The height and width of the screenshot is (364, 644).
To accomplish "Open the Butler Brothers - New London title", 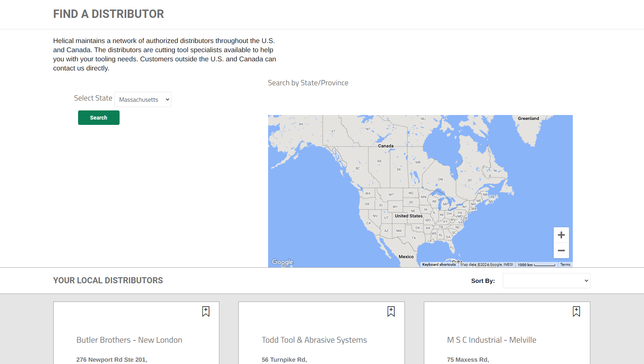I will (129, 340).
